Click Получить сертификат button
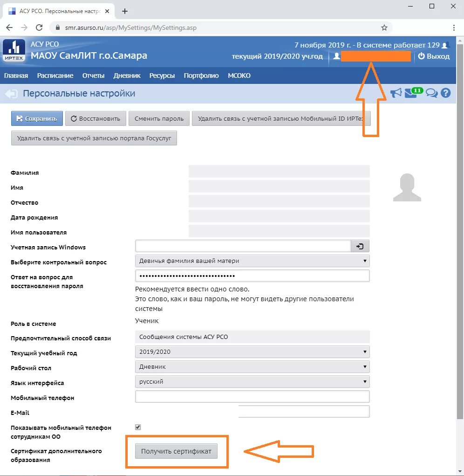464x476 pixels. [x=176, y=451]
